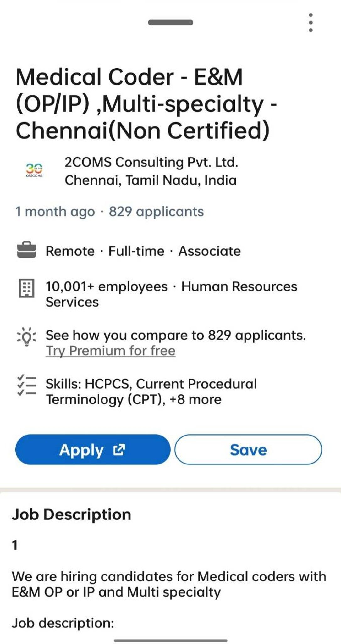Image resolution: width=341 pixels, height=644 pixels.
Task: Click the Apply button
Action: click(93, 450)
